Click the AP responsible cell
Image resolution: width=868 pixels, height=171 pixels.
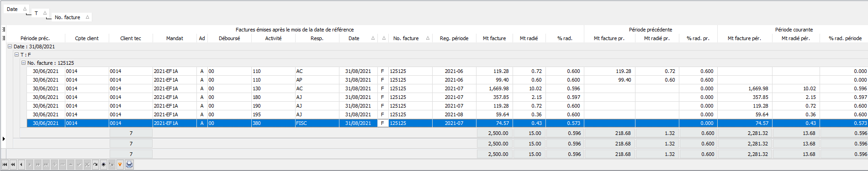click(317, 80)
